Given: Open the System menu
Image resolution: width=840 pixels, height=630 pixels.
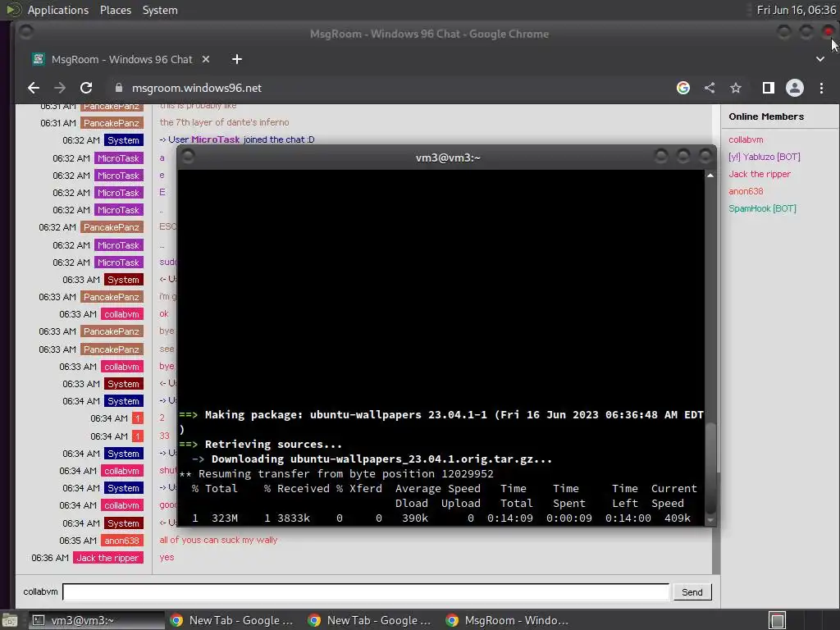Looking at the screenshot, I should [160, 10].
